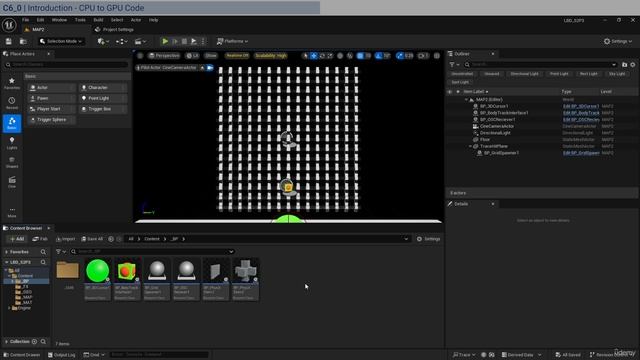The image size is (640, 360).
Task: Toggle the Point Light filter in Outliner
Action: [559, 74]
